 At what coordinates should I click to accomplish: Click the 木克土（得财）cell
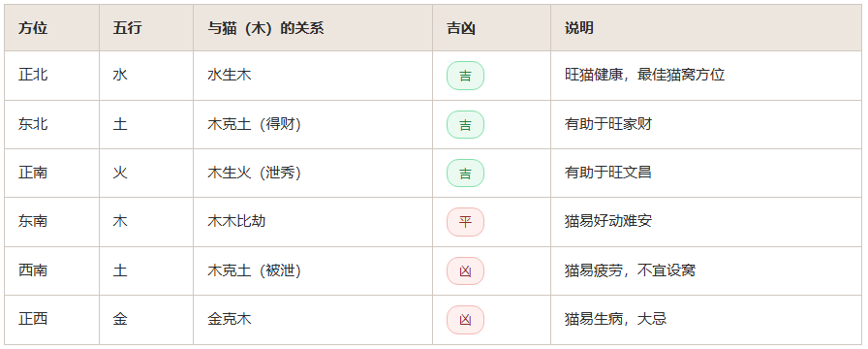pos(313,125)
